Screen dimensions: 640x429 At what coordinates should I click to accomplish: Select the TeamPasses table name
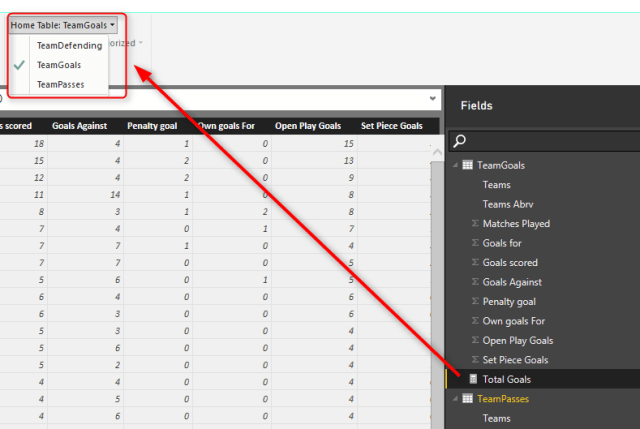point(503,399)
